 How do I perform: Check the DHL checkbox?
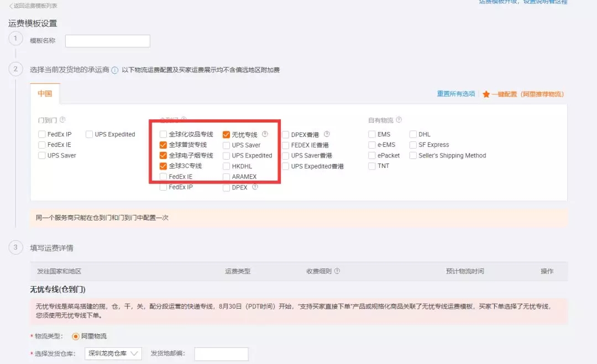413,134
